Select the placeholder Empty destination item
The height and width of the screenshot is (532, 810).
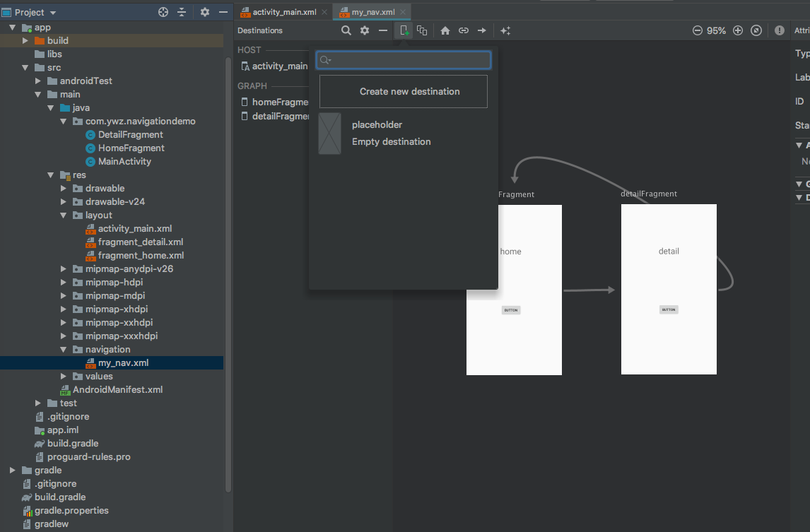click(404, 134)
